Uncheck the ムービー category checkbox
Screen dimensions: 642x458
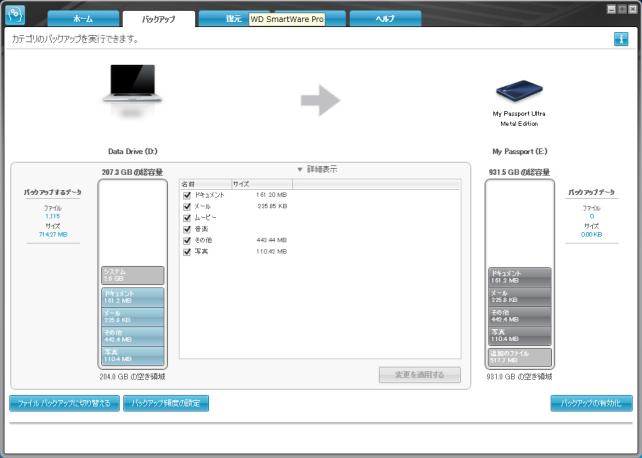coord(187,218)
